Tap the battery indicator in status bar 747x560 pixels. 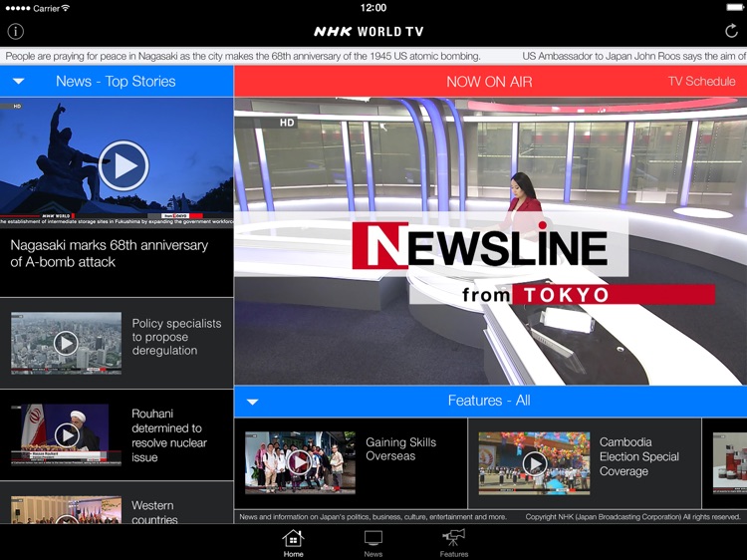(735, 8)
